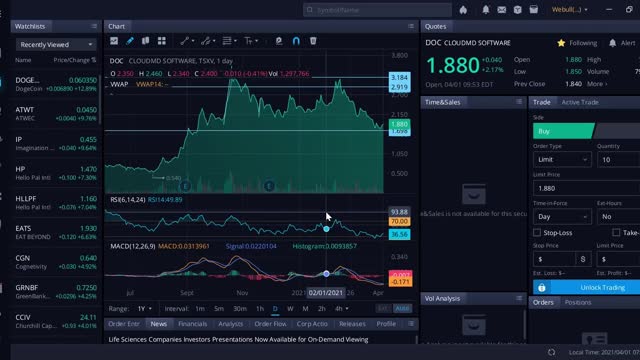Viewport: 640px width, 360px height.
Task: Click the compare charts icon
Action: (x=145, y=41)
